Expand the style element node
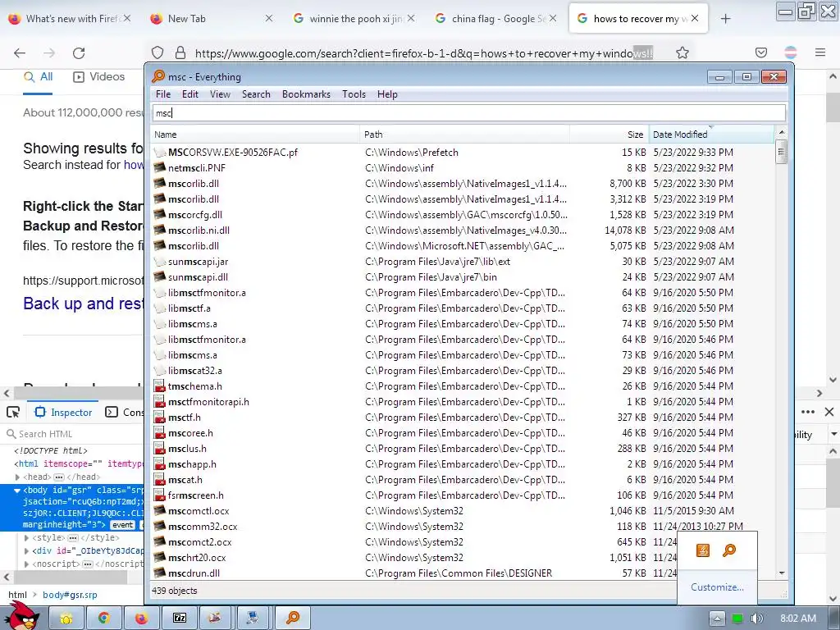Image resolution: width=840 pixels, height=630 pixels. 27,537
